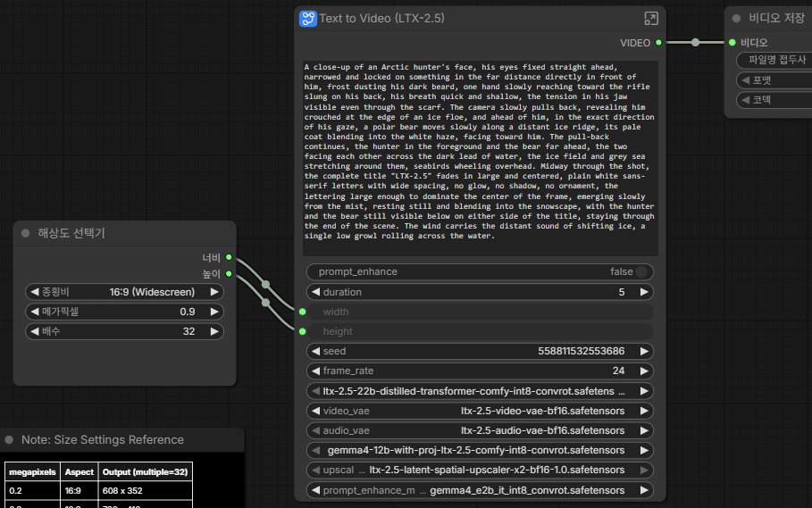
Task: Increase the seed value with right arrow
Action: (x=644, y=351)
